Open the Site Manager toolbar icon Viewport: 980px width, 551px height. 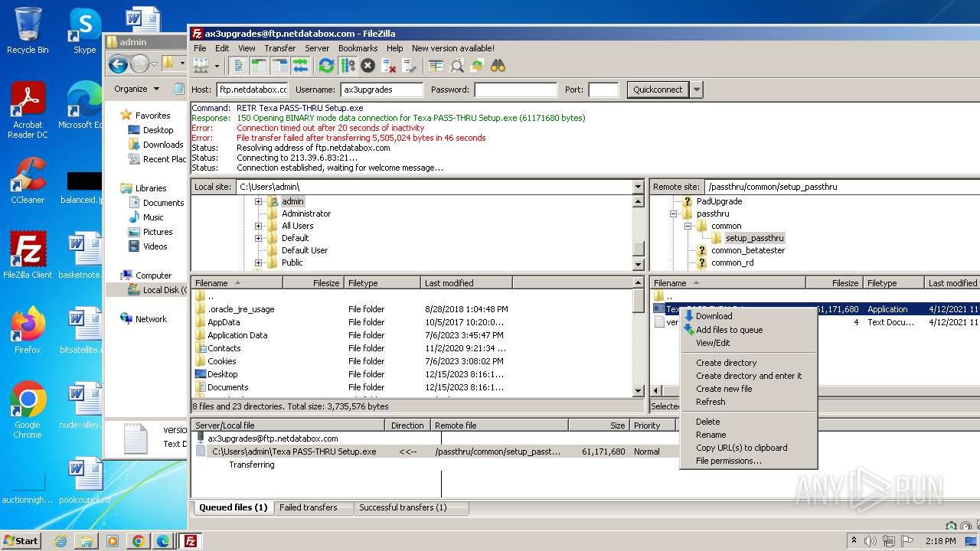(200, 66)
